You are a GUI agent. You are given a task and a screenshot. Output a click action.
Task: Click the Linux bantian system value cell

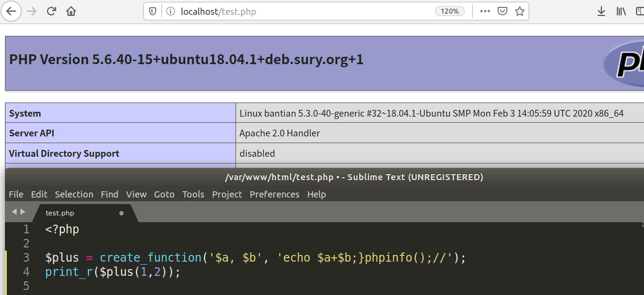[440, 113]
